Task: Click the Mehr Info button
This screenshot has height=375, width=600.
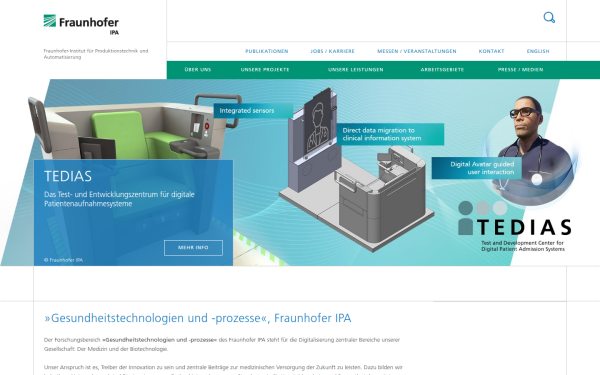Action: tap(193, 248)
